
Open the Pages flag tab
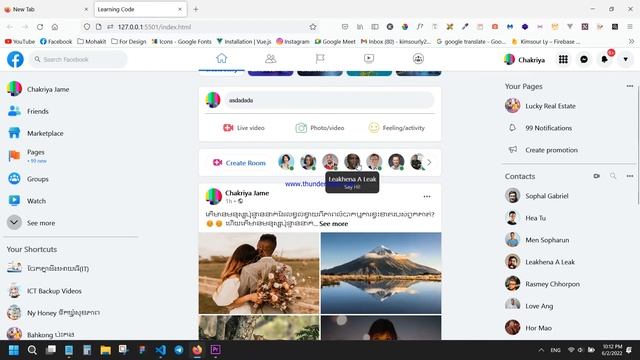tap(320, 59)
